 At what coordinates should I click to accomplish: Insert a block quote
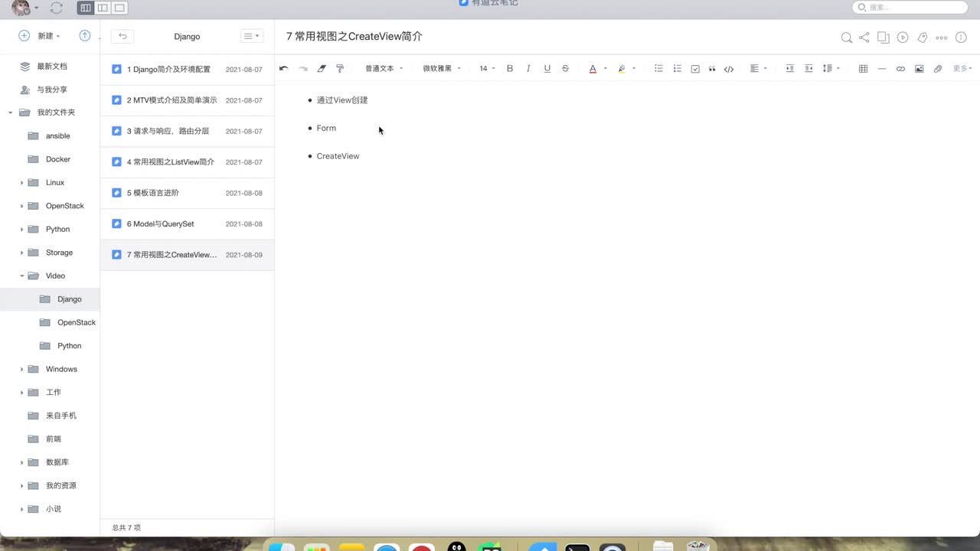[x=712, y=69]
